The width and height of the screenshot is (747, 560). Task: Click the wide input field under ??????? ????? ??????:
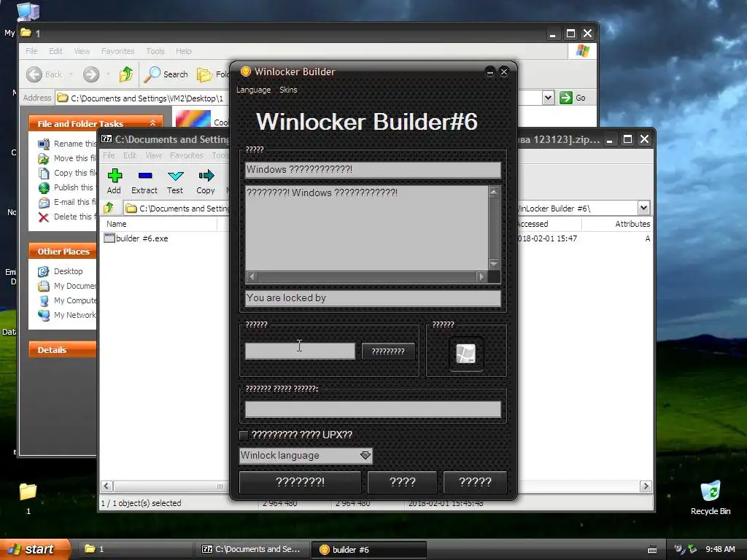point(373,409)
